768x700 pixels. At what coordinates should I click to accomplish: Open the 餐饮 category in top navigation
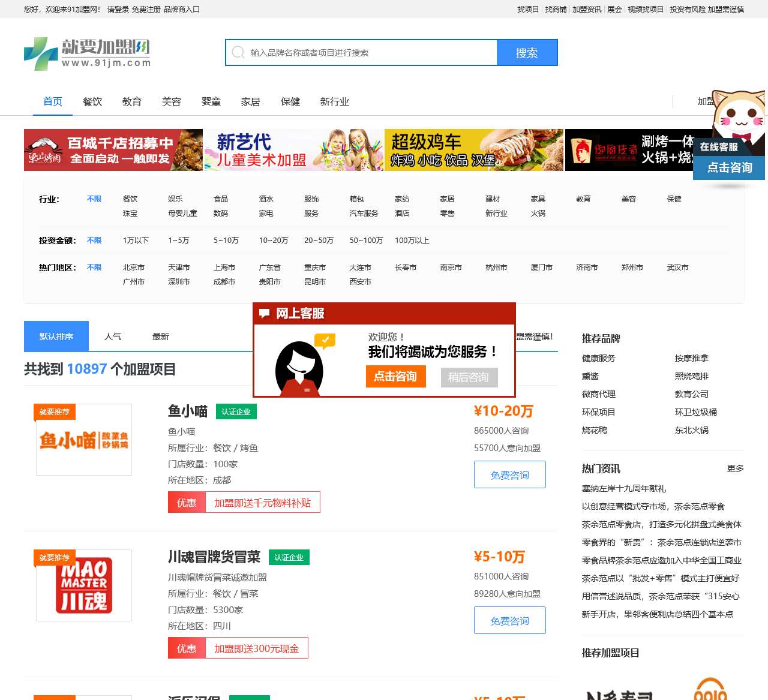pyautogui.click(x=92, y=102)
